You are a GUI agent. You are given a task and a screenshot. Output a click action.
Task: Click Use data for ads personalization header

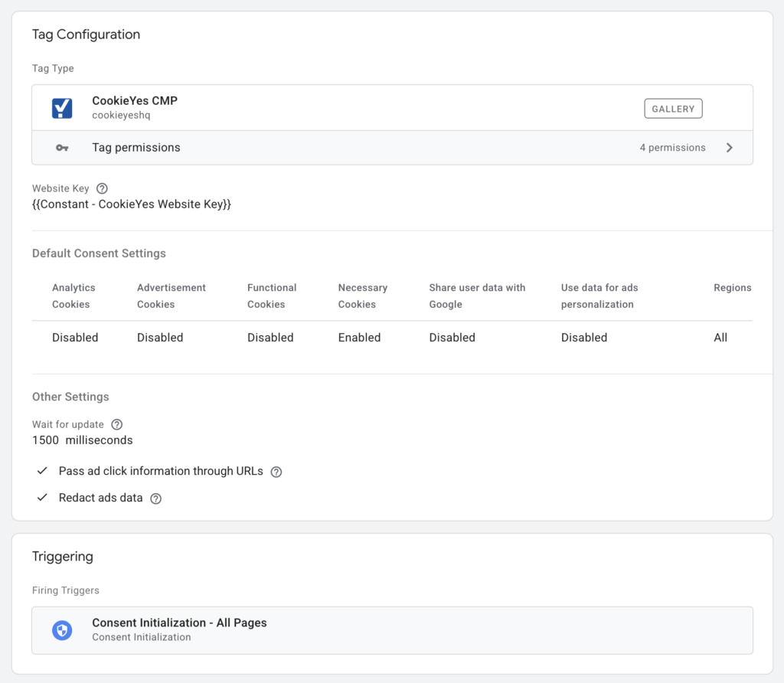pyautogui.click(x=599, y=296)
